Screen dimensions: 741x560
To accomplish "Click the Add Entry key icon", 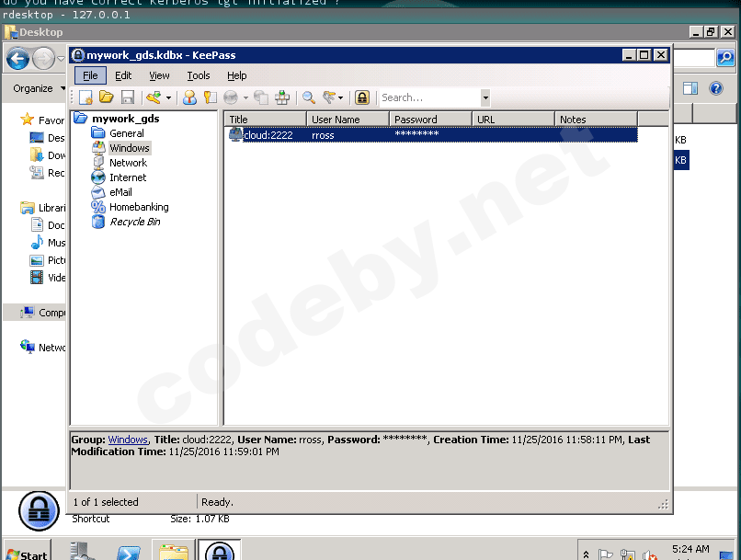I will [x=153, y=97].
